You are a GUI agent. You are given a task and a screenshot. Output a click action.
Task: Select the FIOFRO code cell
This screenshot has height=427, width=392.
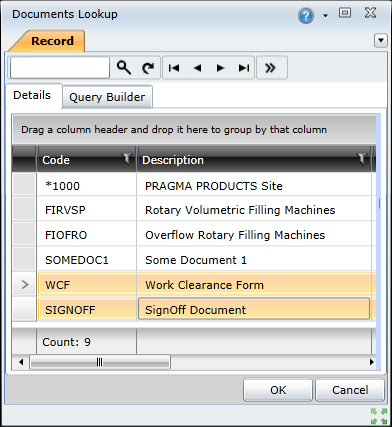pos(86,235)
